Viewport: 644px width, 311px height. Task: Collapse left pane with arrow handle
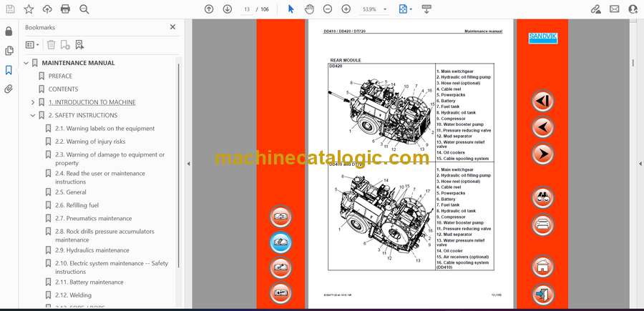coord(188,164)
